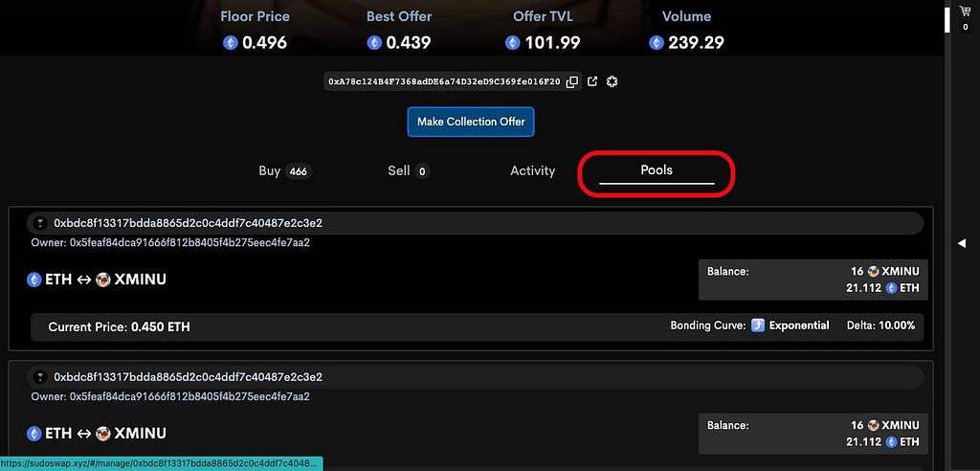This screenshot has width=980, height=471.
Task: Click the ETH icon in second pool pair
Action: (x=33, y=434)
